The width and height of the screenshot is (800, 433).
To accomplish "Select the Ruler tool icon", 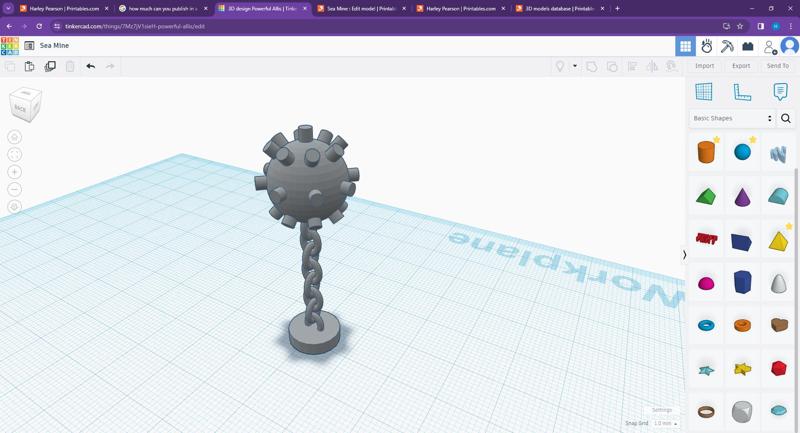I will pos(742,92).
